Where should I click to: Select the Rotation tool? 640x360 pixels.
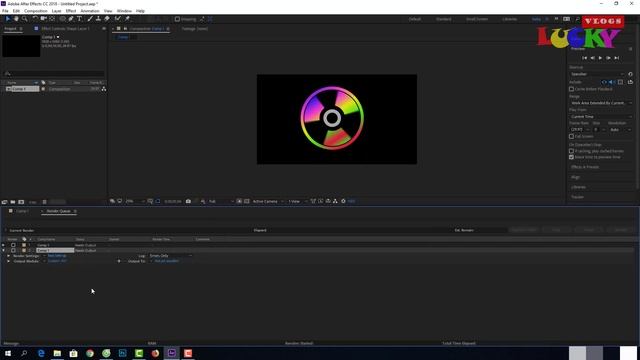click(35, 19)
